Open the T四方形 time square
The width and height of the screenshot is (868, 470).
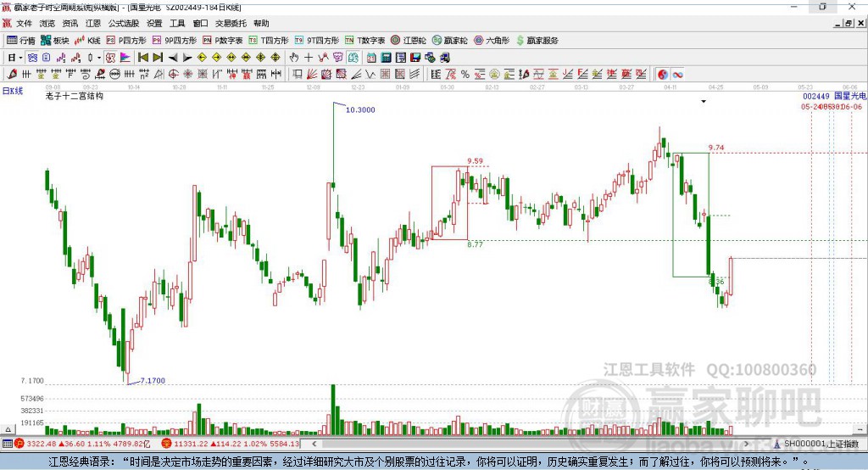click(269, 41)
